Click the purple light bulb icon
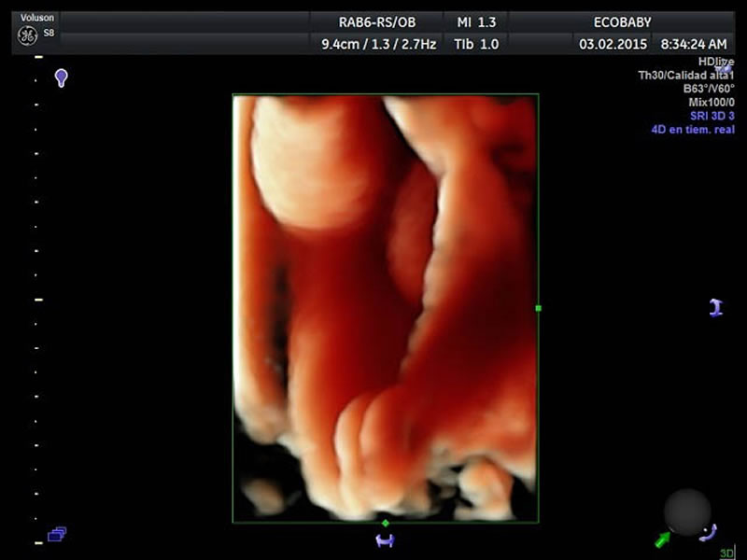The image size is (747, 560). click(62, 77)
